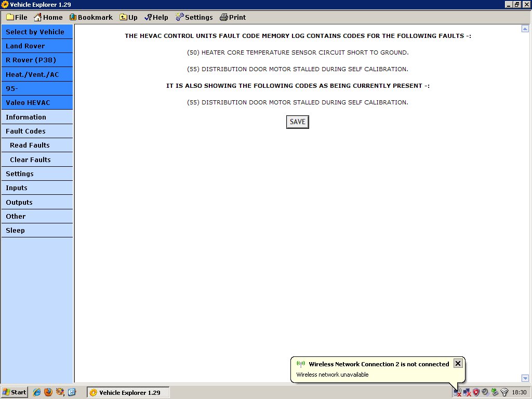532x399 pixels.
Task: Select R Rover (P38) entry
Action: pyautogui.click(x=37, y=60)
